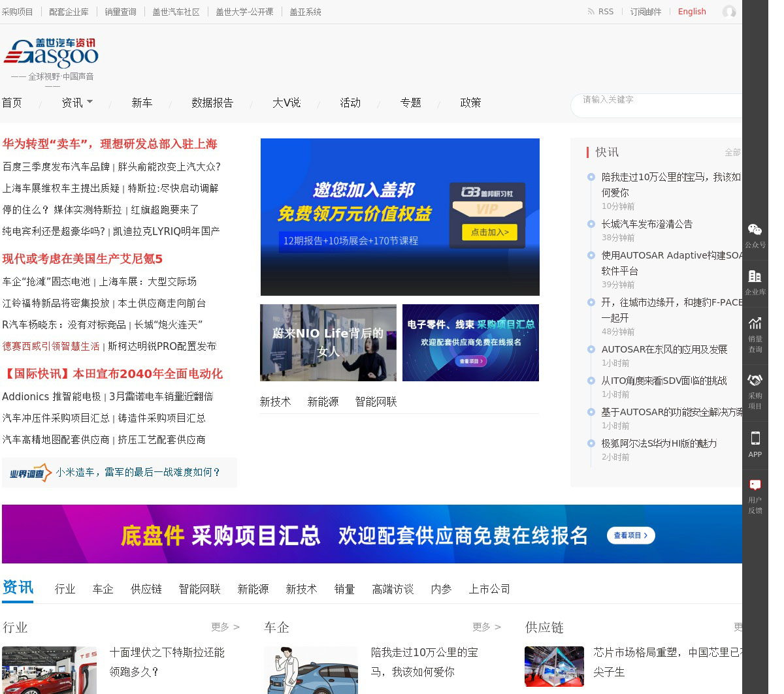Click the Gasgoo 盖世汽车资讯 logo
Screen dimensions: 784x694
(51, 54)
